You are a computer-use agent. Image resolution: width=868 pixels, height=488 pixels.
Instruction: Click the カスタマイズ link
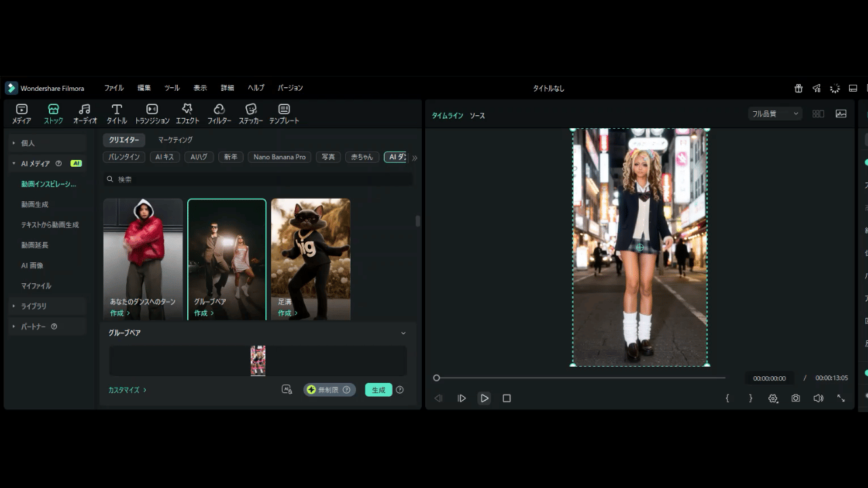point(127,390)
